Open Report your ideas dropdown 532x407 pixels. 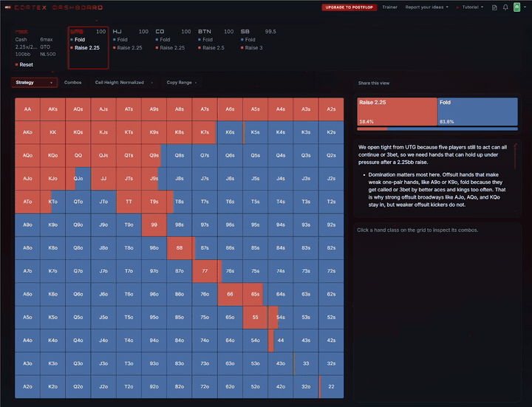coord(426,7)
